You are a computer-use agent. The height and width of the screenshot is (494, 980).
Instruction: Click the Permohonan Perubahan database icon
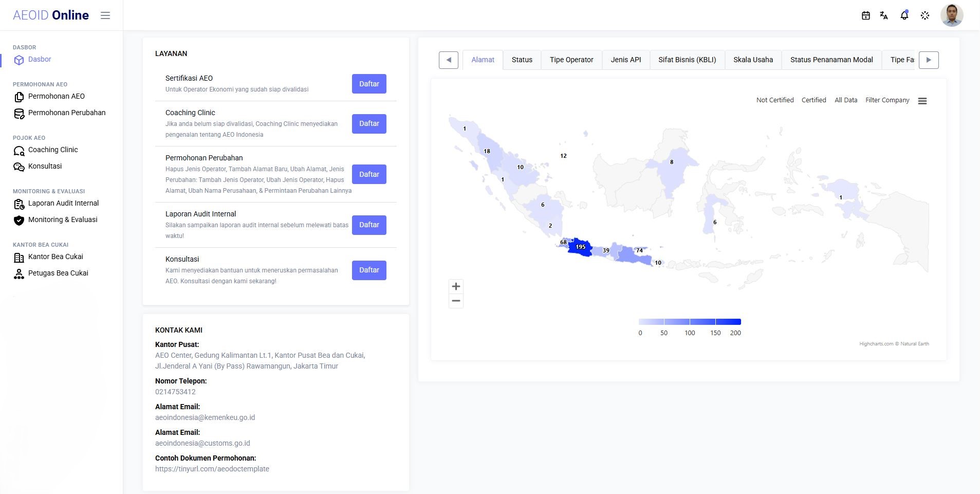pos(19,114)
